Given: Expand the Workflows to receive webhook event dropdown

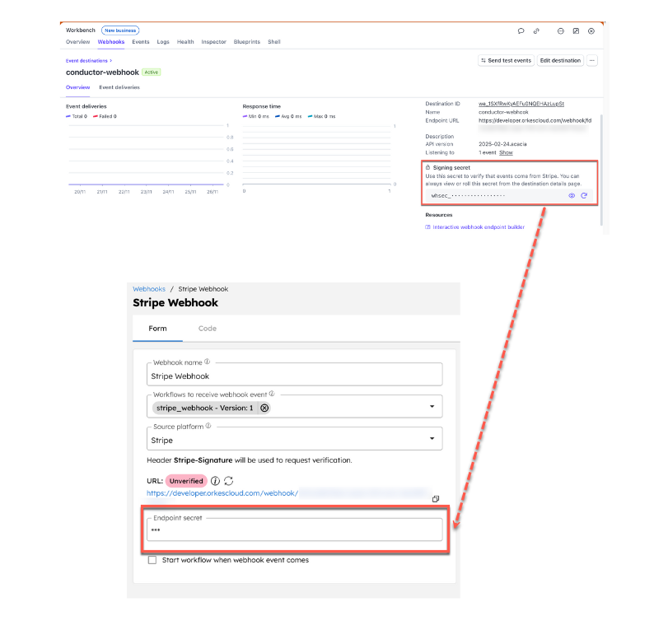Looking at the screenshot, I should coord(432,406).
